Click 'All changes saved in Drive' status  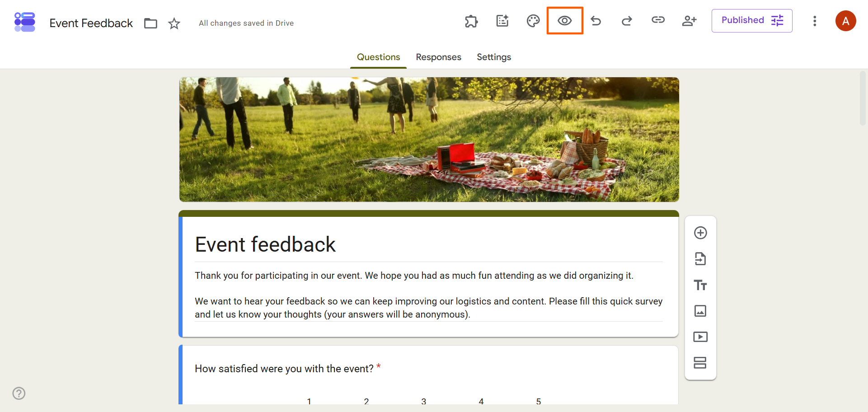[x=246, y=23]
